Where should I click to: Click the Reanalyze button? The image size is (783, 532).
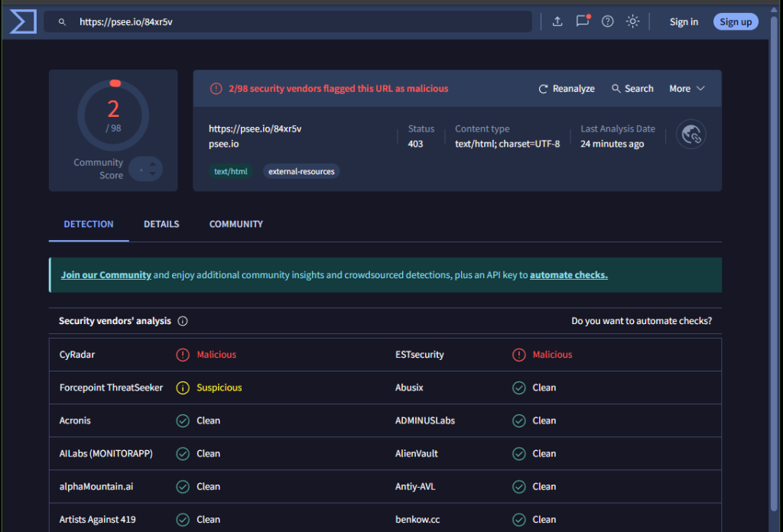tap(567, 89)
